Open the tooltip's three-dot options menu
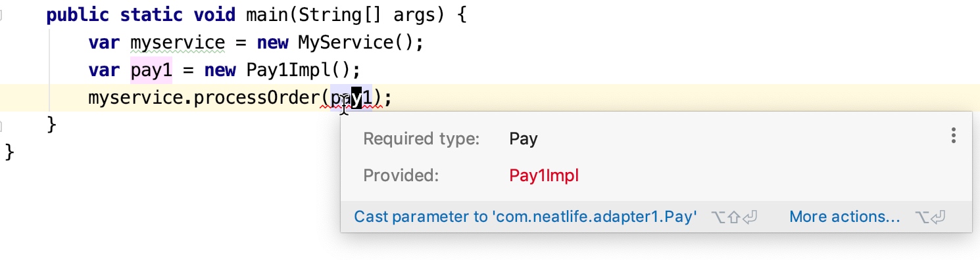 [953, 136]
